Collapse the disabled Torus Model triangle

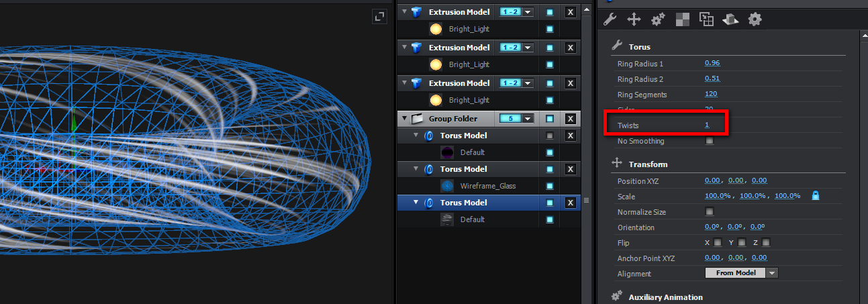click(416, 136)
